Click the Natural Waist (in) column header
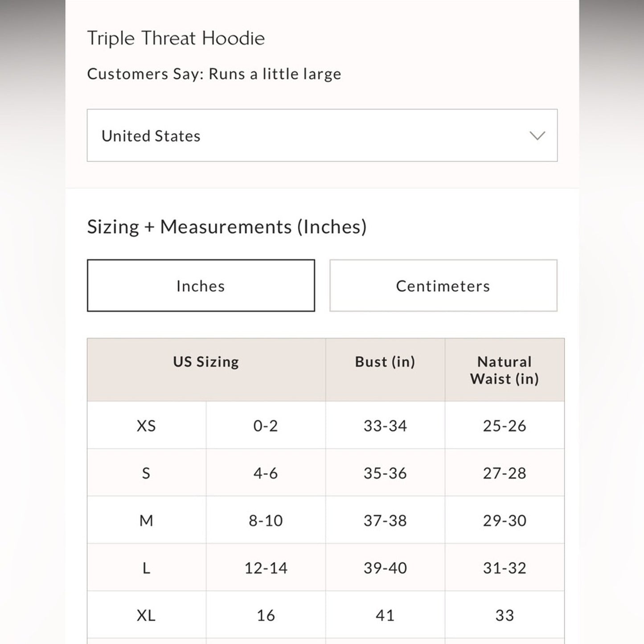This screenshot has width=644, height=644. tap(504, 370)
